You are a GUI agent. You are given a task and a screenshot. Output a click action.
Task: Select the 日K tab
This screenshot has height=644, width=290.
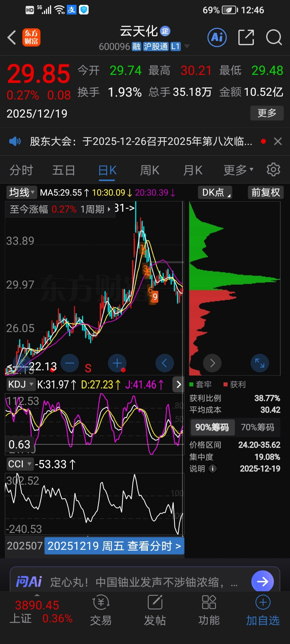(x=108, y=170)
